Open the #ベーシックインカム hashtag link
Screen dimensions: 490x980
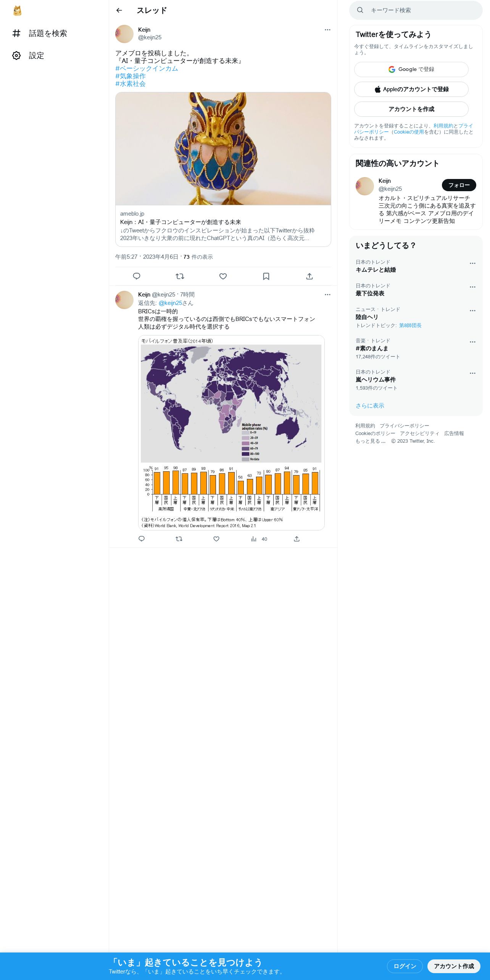(147, 69)
